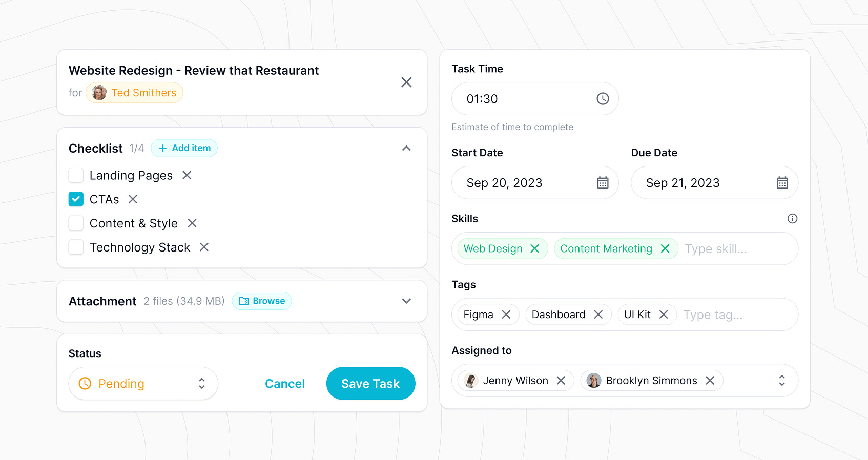Open the Assigned to selector arrows

(x=781, y=381)
